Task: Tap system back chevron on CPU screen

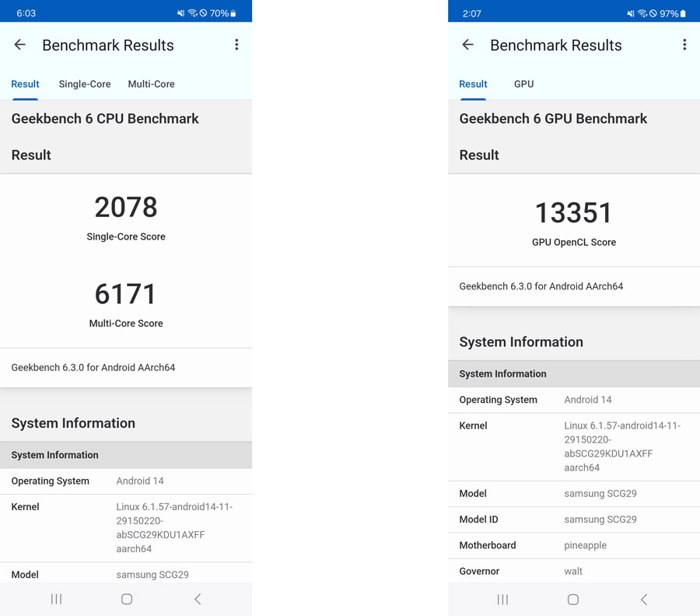Action: click(198, 599)
